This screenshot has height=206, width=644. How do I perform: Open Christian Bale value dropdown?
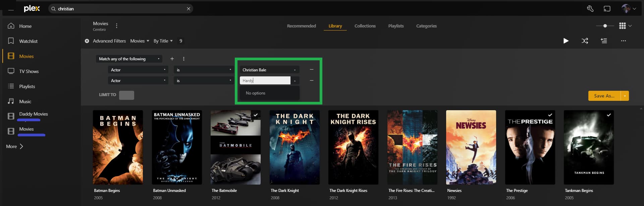pyautogui.click(x=269, y=70)
